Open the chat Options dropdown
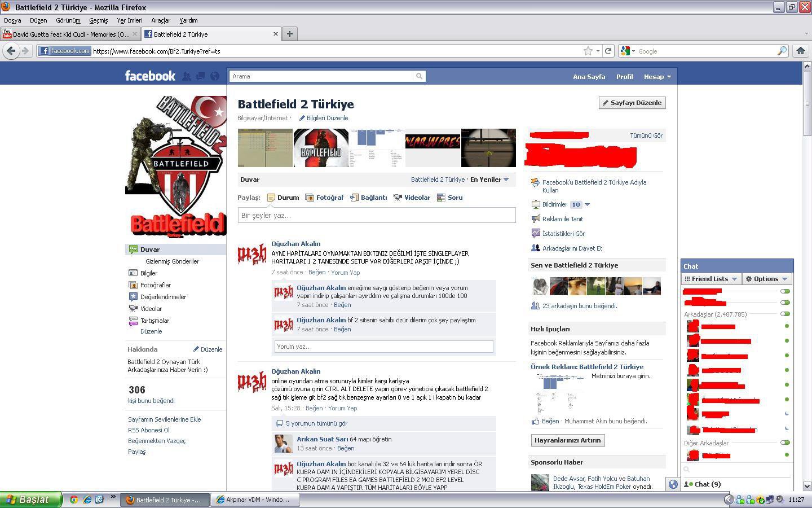Screen dimensions: 812x508 click(x=766, y=279)
